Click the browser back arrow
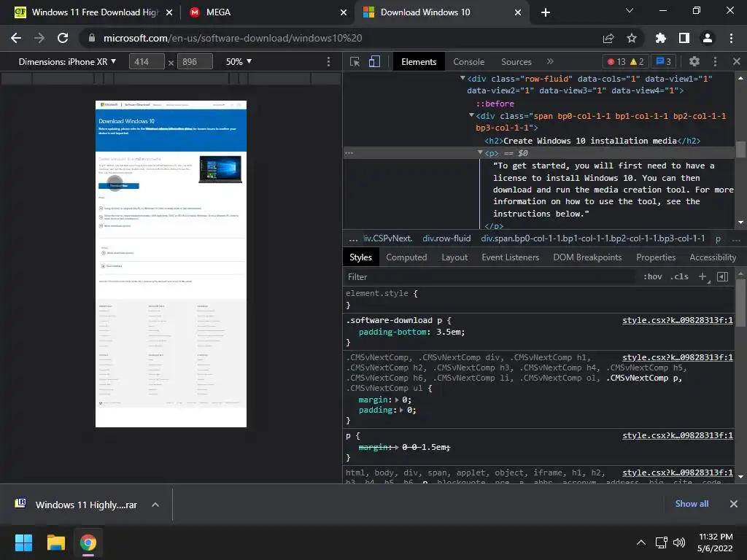Screen dimensions: 747x560 pyautogui.click(x=16, y=38)
